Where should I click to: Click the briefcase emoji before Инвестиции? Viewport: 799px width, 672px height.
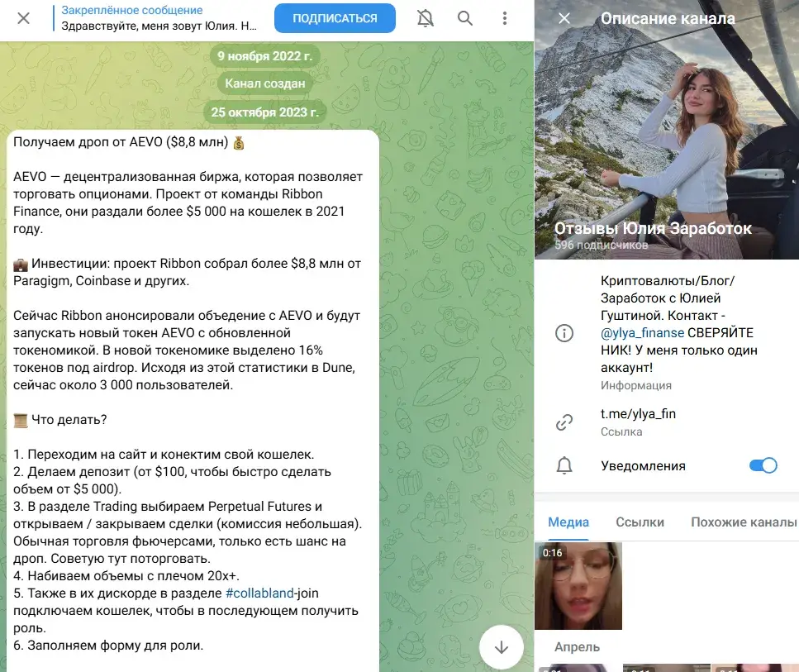click(x=21, y=265)
